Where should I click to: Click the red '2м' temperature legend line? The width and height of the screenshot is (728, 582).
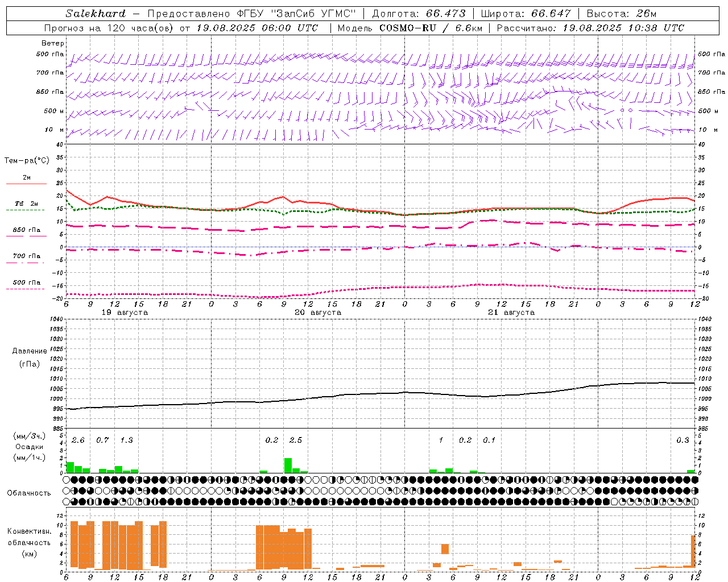tap(26, 184)
